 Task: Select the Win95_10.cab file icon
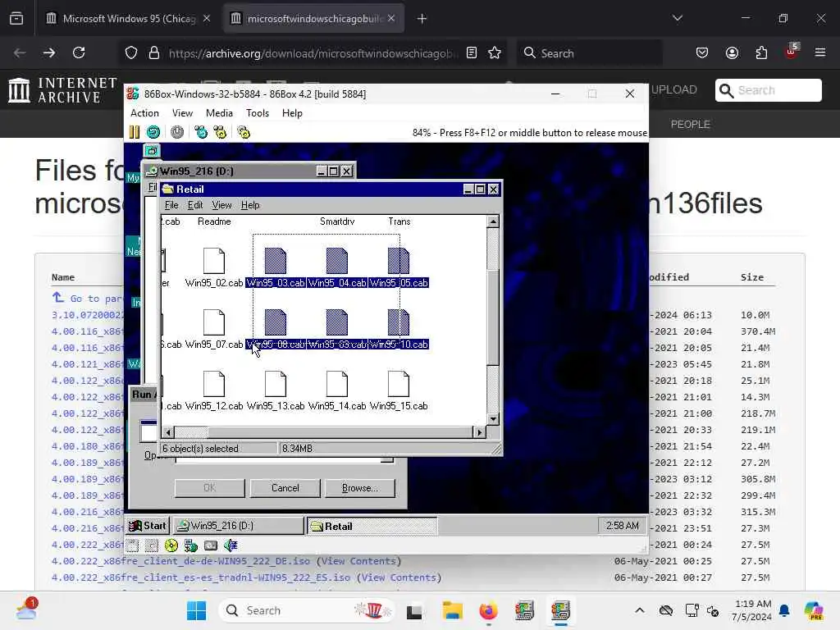[399, 322]
